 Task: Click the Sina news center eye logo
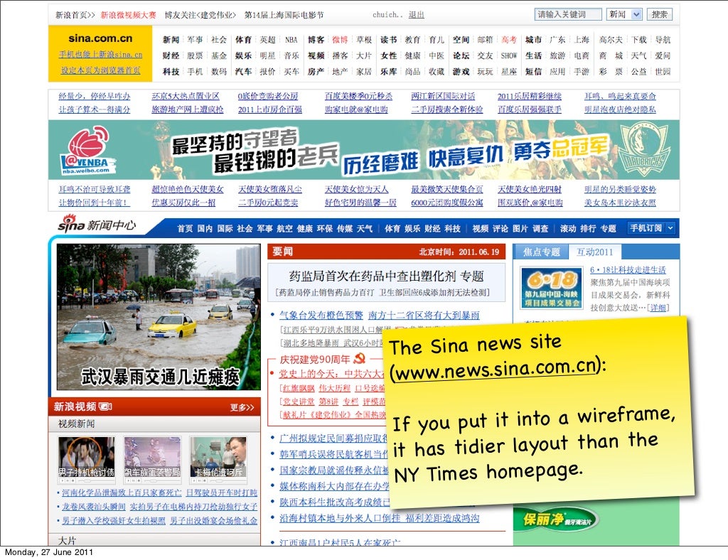tap(72, 223)
